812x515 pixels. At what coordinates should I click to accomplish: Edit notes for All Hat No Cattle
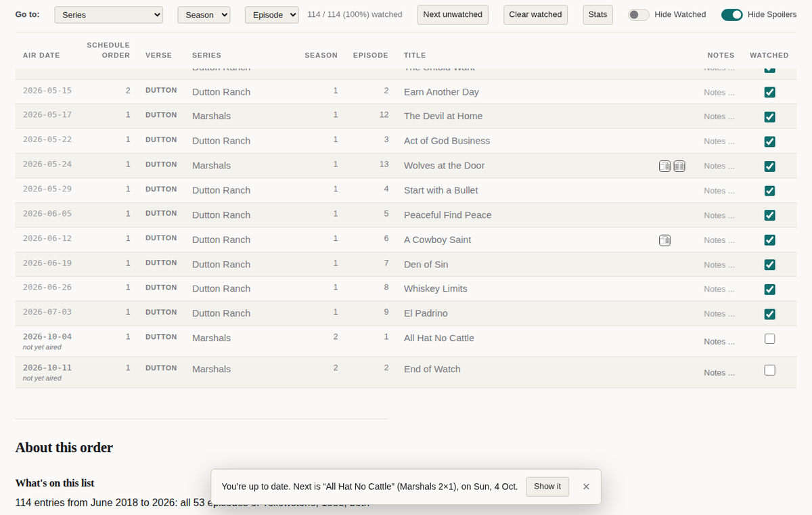pyautogui.click(x=719, y=342)
